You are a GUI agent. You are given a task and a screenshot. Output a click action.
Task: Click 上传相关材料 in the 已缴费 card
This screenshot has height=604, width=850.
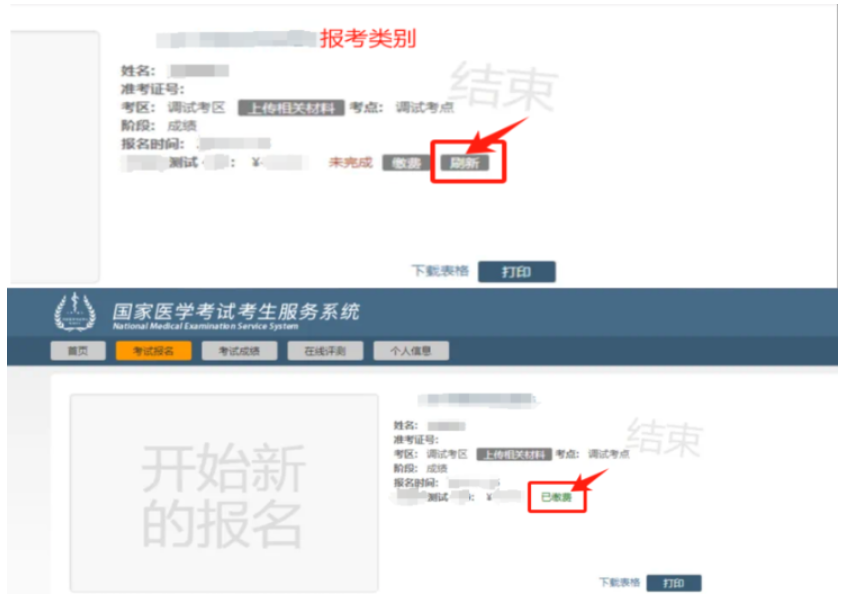pos(514,454)
